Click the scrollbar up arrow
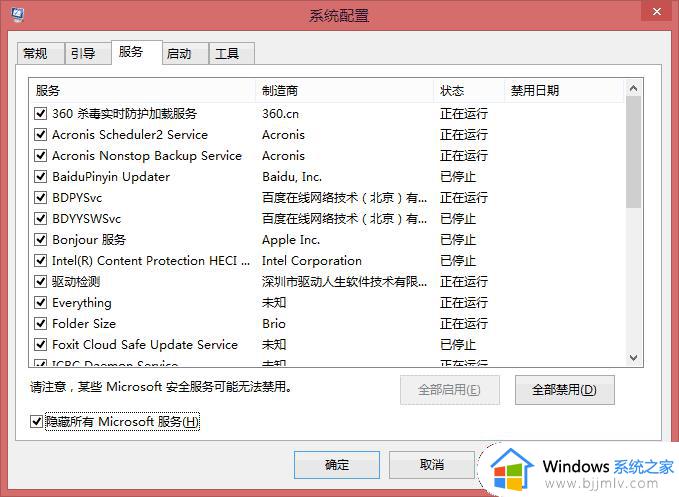Viewport: 679px width, 497px height. coord(633,88)
